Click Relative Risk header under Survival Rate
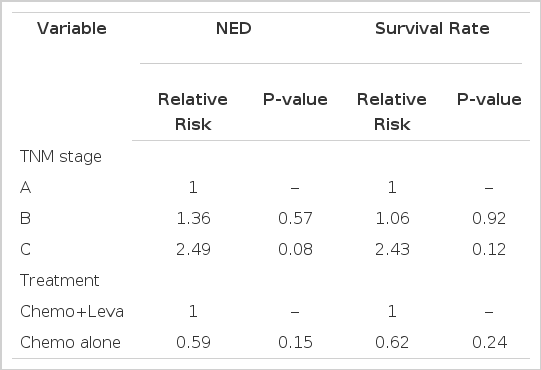Image resolution: width=541 pixels, height=370 pixels. click(x=392, y=111)
